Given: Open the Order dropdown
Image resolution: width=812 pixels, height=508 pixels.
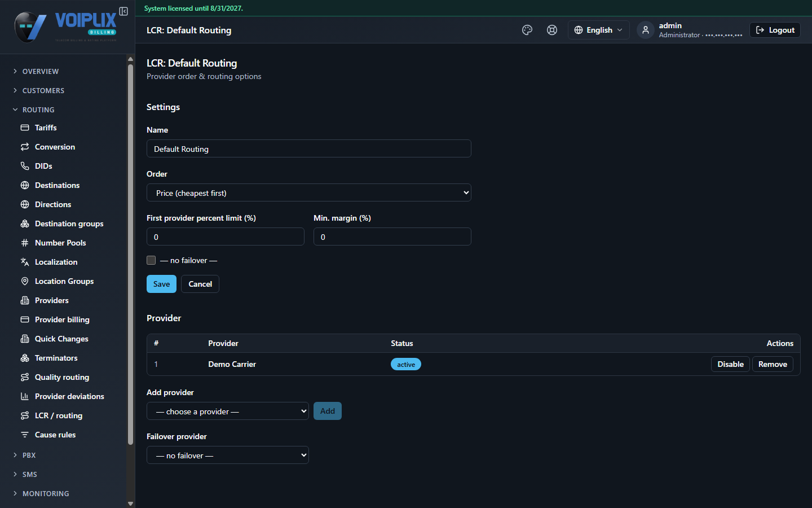Looking at the screenshot, I should pos(309,192).
